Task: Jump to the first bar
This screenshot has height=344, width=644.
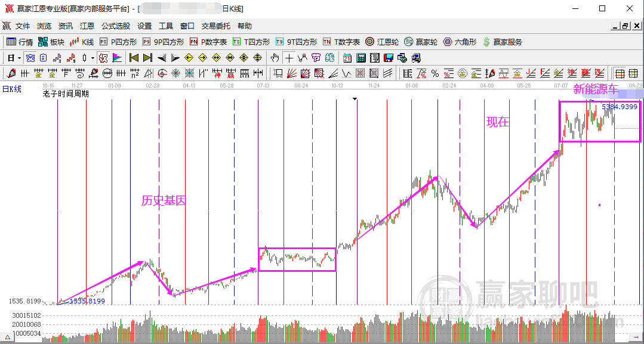Action: tap(134, 58)
